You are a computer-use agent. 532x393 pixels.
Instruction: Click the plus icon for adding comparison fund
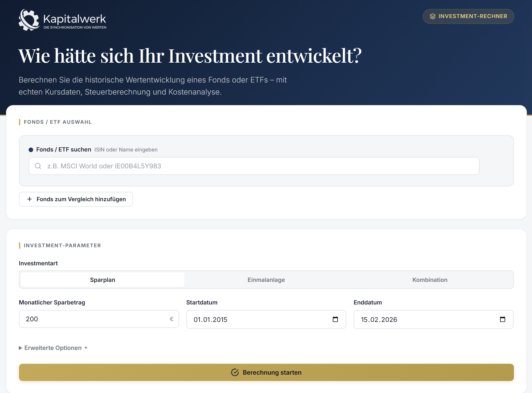(x=30, y=199)
